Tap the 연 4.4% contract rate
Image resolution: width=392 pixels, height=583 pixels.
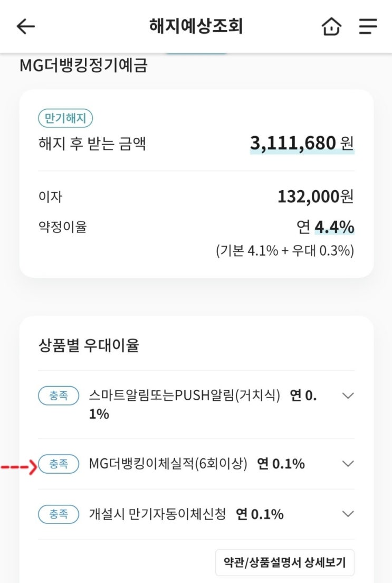(x=326, y=228)
